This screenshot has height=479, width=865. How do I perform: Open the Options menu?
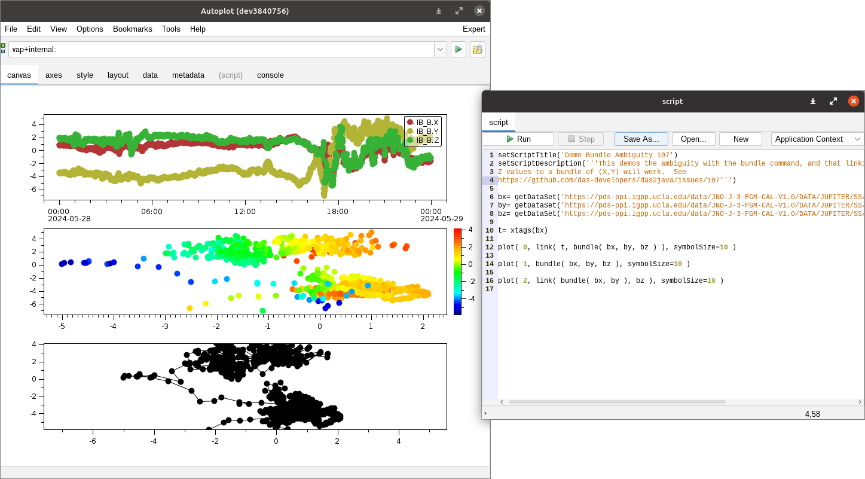[x=90, y=29]
